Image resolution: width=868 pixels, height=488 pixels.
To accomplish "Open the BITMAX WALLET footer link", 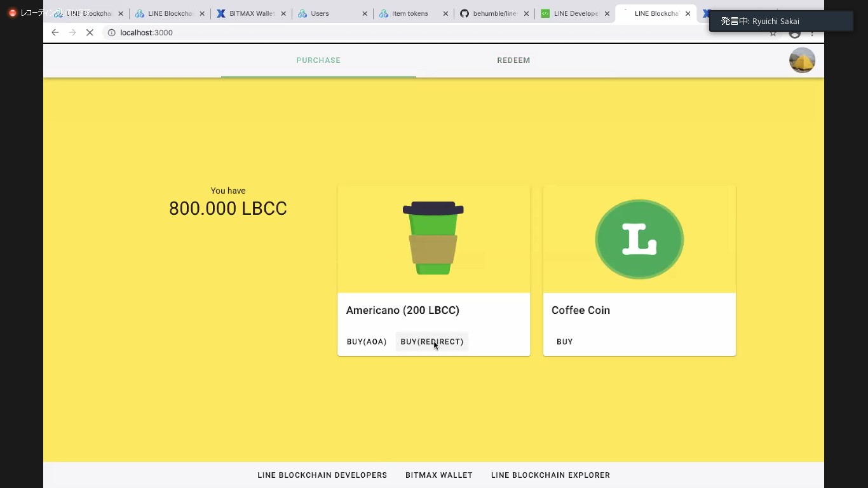I will 439,475.
